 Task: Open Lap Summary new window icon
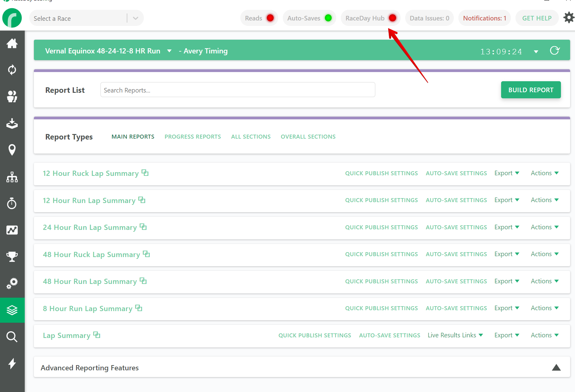pyautogui.click(x=97, y=335)
